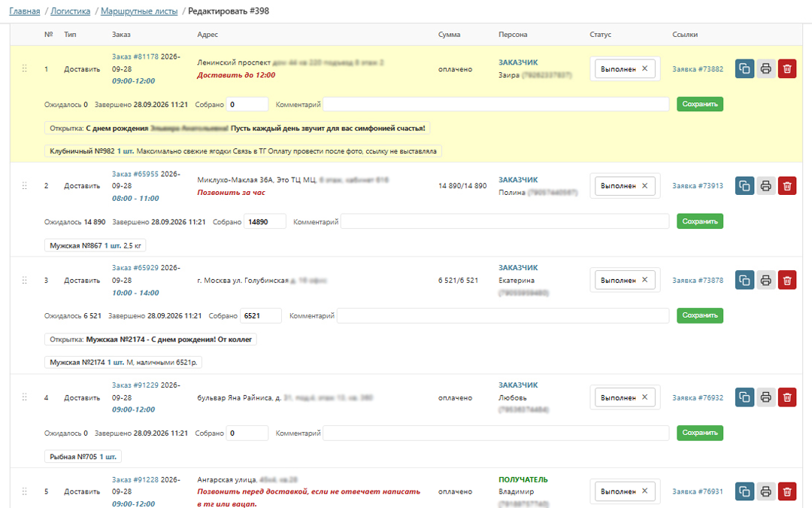Print the row with Заявка #76932
The height and width of the screenshot is (508, 812).
pyautogui.click(x=766, y=397)
